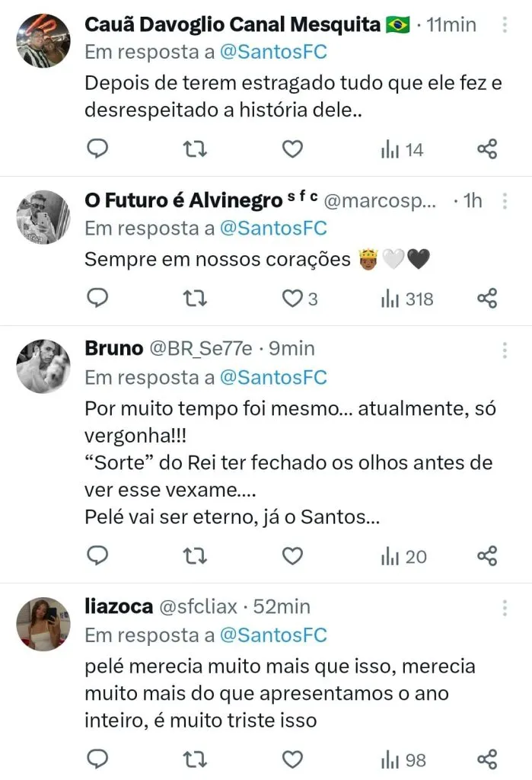Viewport: 532px width, 780px height.
Task: Reply to O Futuro é Alvinegro's tweet
Action: 97,299
